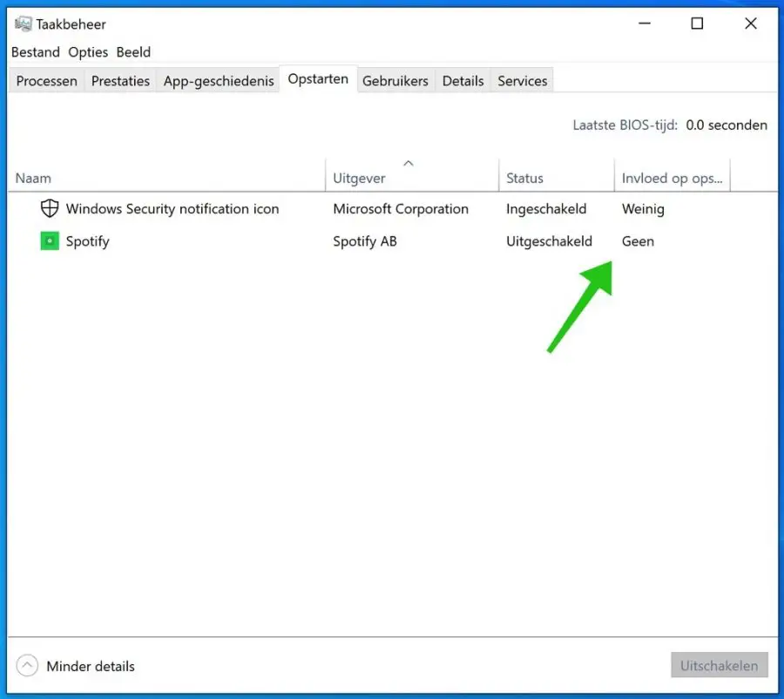Select the Spotify row name

click(87, 241)
